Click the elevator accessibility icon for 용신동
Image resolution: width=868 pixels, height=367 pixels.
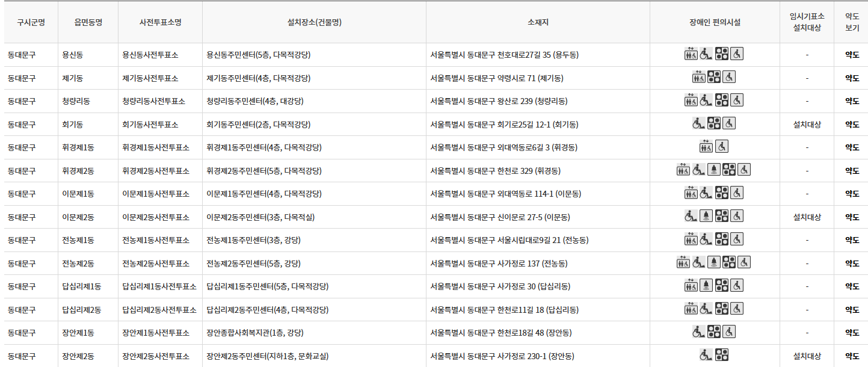tap(690, 54)
